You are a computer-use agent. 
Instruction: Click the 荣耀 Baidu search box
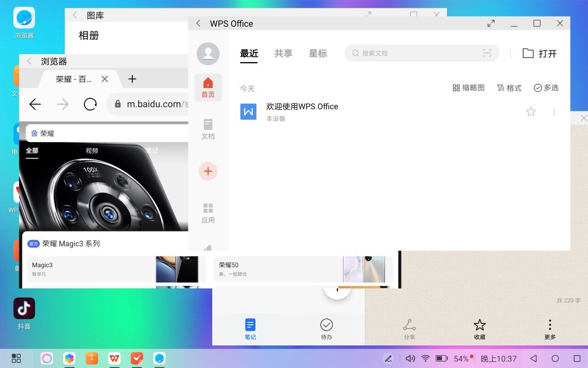tap(107, 133)
